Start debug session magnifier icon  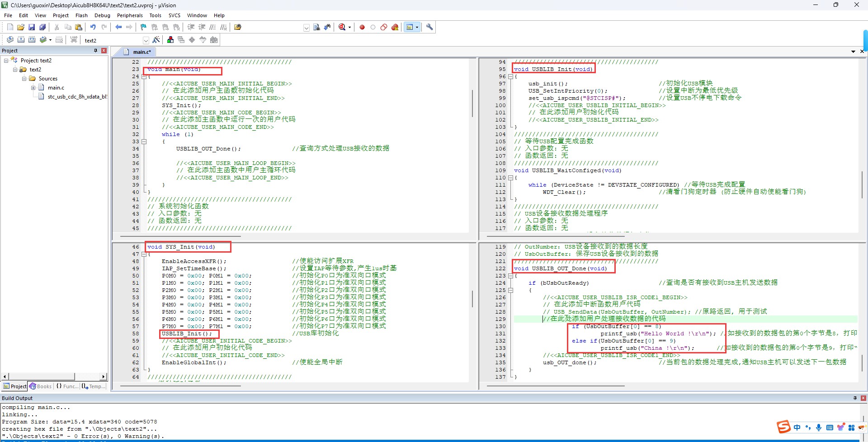click(342, 27)
